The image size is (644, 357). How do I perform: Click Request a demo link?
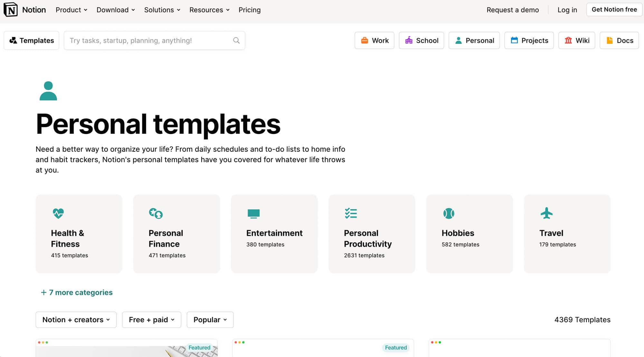tap(513, 10)
